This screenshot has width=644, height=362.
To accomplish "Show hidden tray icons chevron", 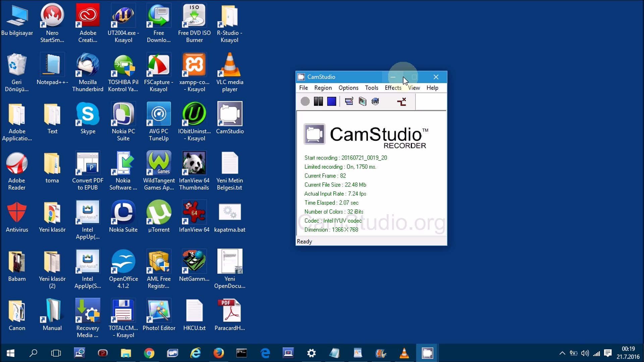I will click(562, 353).
